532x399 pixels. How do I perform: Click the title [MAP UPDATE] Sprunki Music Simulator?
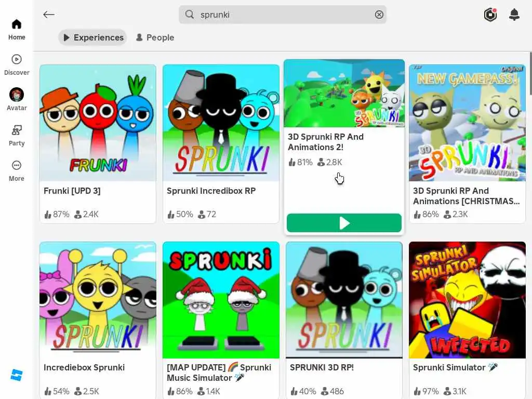click(x=219, y=373)
